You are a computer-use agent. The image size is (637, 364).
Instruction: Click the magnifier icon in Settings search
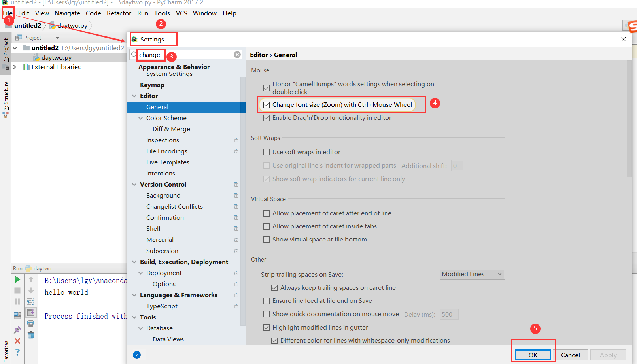point(134,55)
